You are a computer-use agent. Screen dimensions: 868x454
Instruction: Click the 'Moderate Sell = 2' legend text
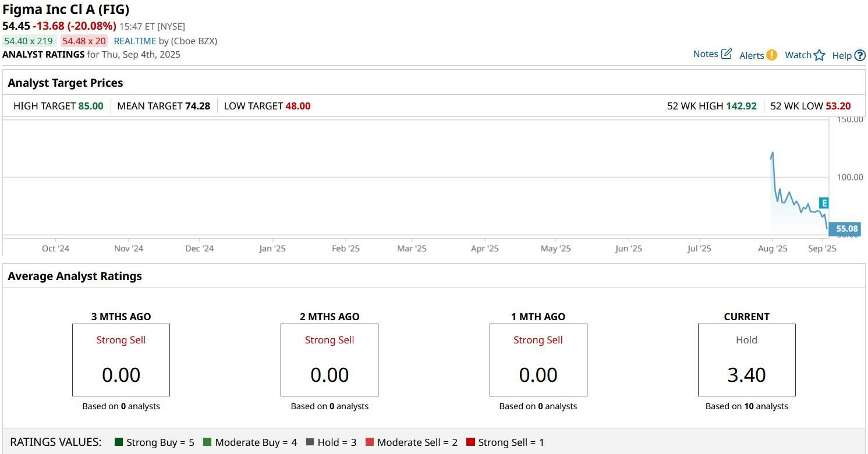(417, 442)
